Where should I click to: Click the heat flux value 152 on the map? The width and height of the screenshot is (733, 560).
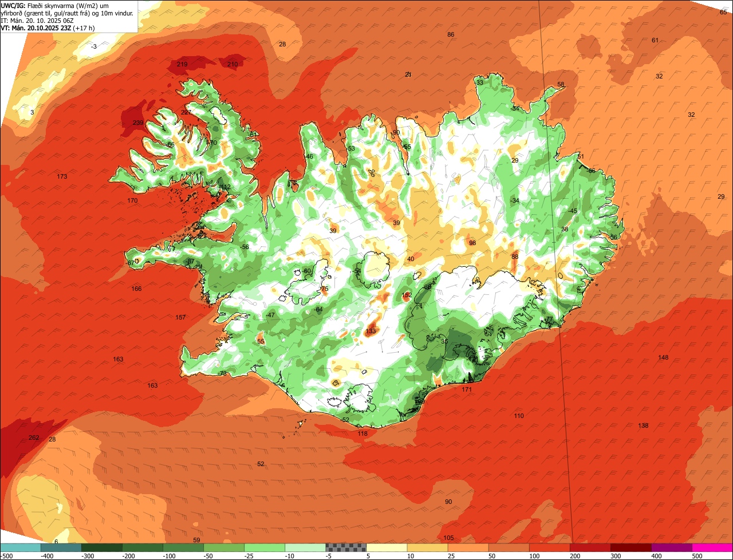(x=407, y=295)
